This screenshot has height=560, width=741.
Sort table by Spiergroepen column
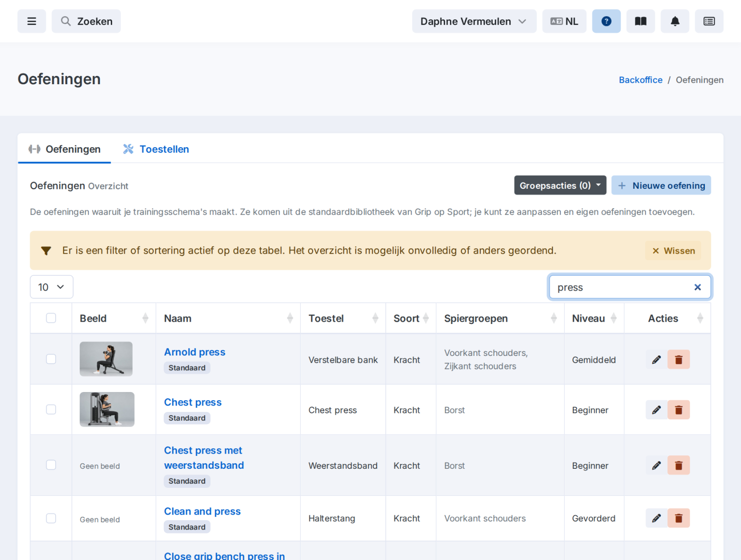point(500,318)
